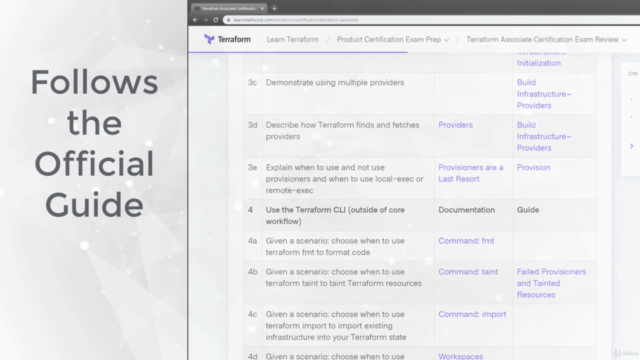
Task: Click 'terraform import to import existing infrastructure' text
Action: coord(336,331)
